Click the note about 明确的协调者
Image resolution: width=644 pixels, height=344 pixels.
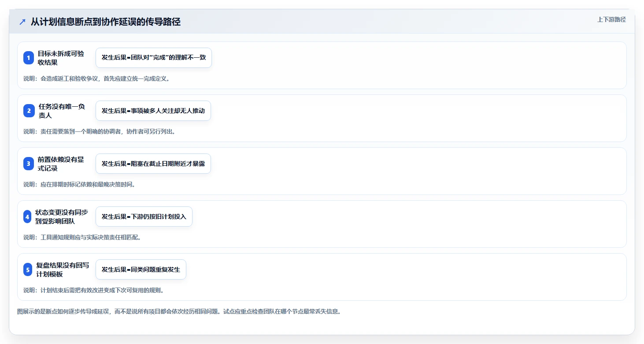pyautogui.click(x=100, y=131)
